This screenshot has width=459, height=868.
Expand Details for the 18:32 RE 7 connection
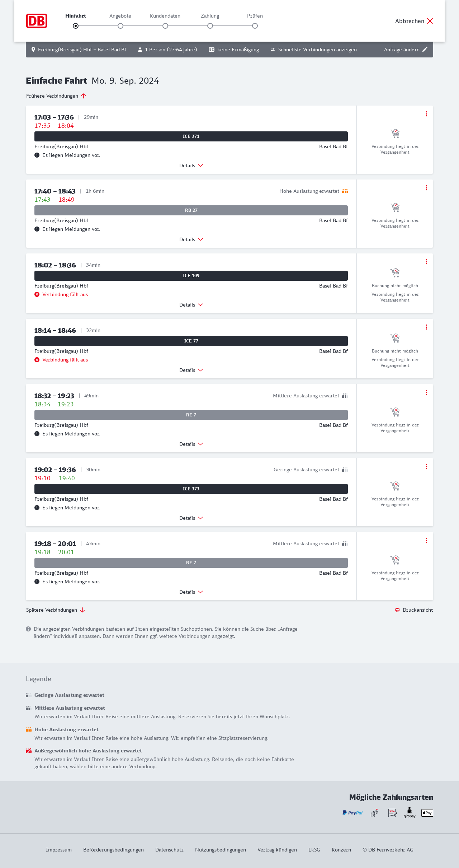click(x=191, y=444)
